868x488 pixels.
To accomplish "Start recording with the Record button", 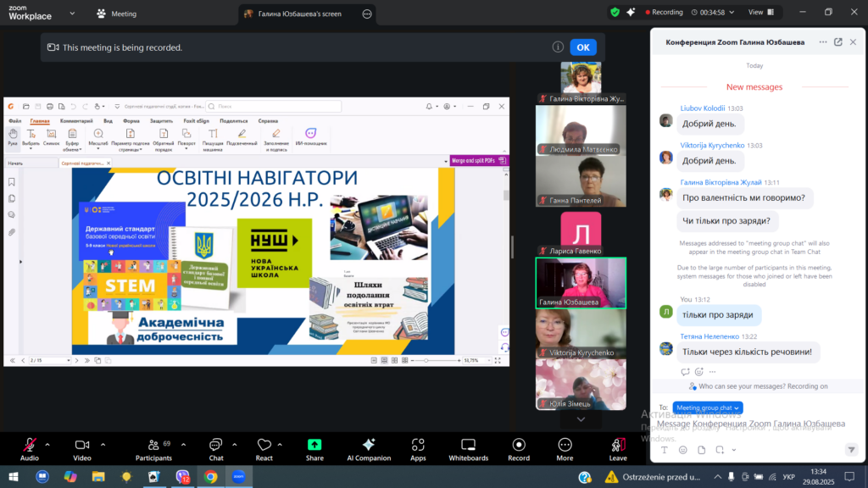I will [x=519, y=449].
